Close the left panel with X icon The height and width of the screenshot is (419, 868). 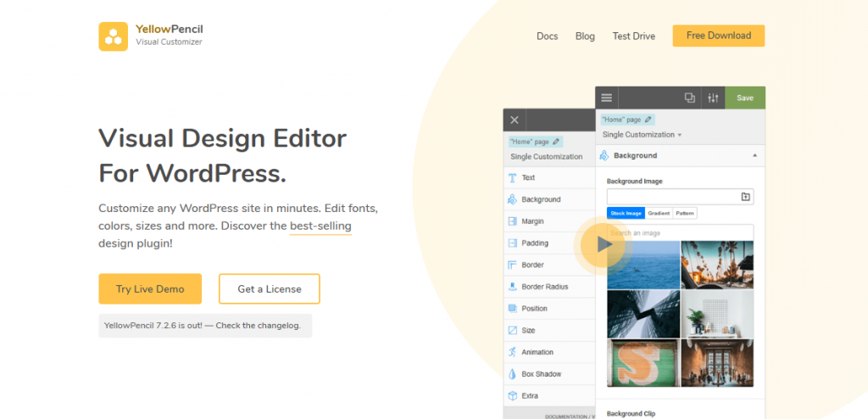coord(515,120)
